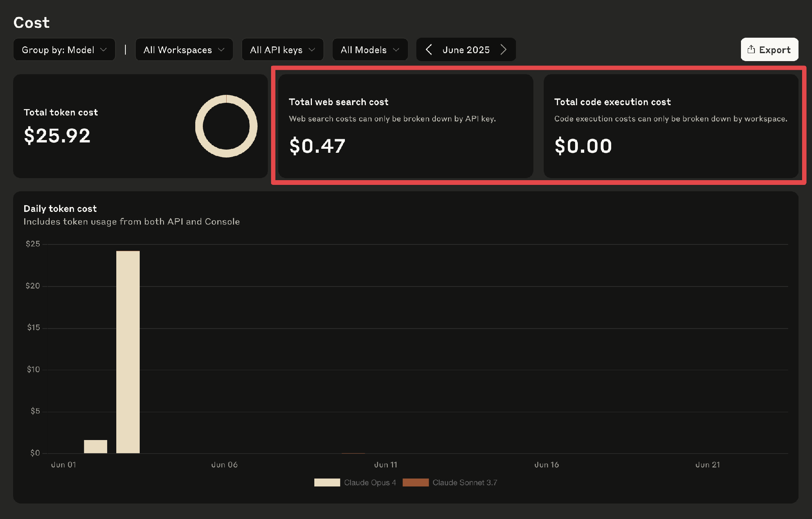The height and width of the screenshot is (519, 812).
Task: Click the Jun 21 axis label
Action: [708, 465]
